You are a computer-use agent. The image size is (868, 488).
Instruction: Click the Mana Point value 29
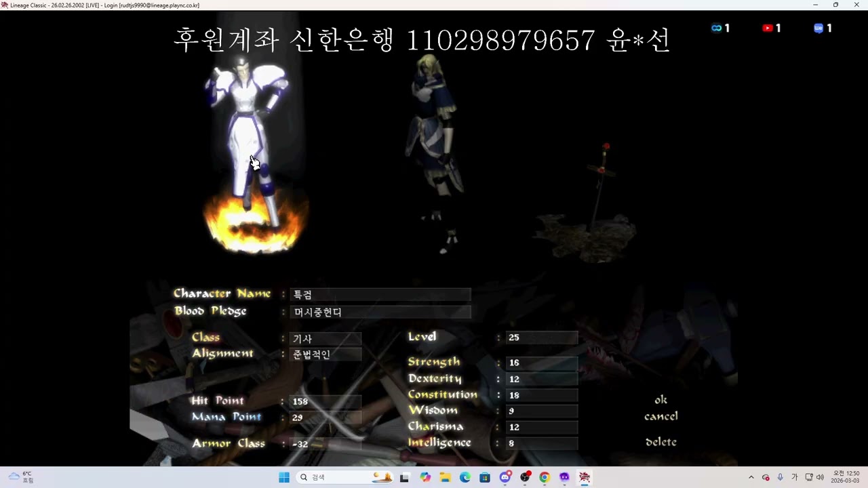[x=325, y=418]
